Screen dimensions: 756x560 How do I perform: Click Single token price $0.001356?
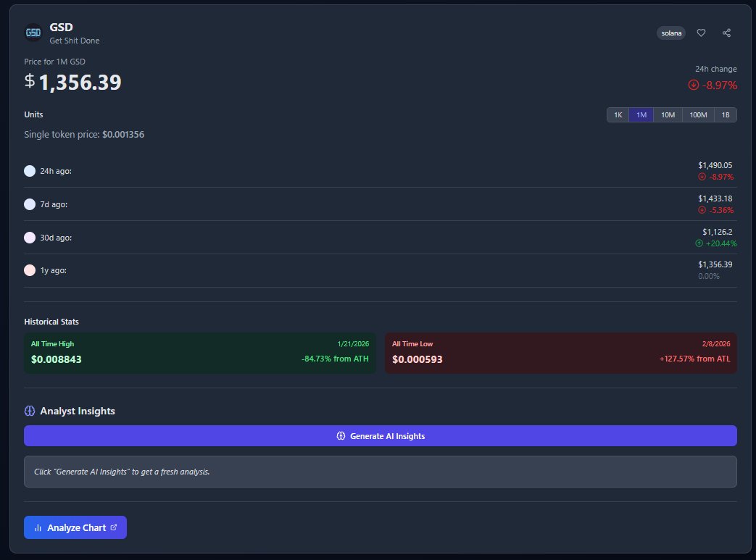point(84,135)
